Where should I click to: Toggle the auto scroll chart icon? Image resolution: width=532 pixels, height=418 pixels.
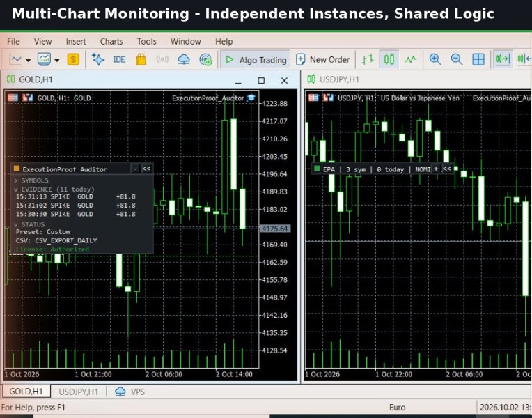click(503, 60)
